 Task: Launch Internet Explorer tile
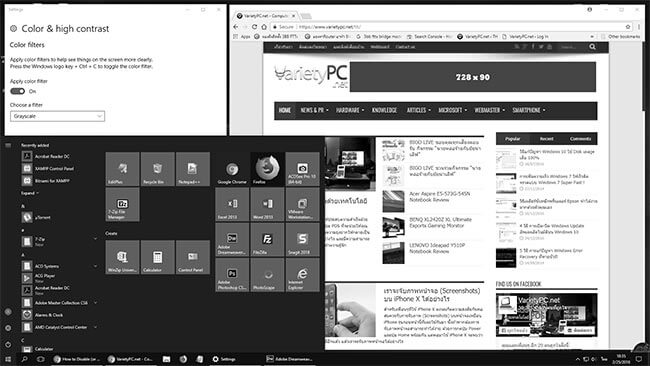303,275
